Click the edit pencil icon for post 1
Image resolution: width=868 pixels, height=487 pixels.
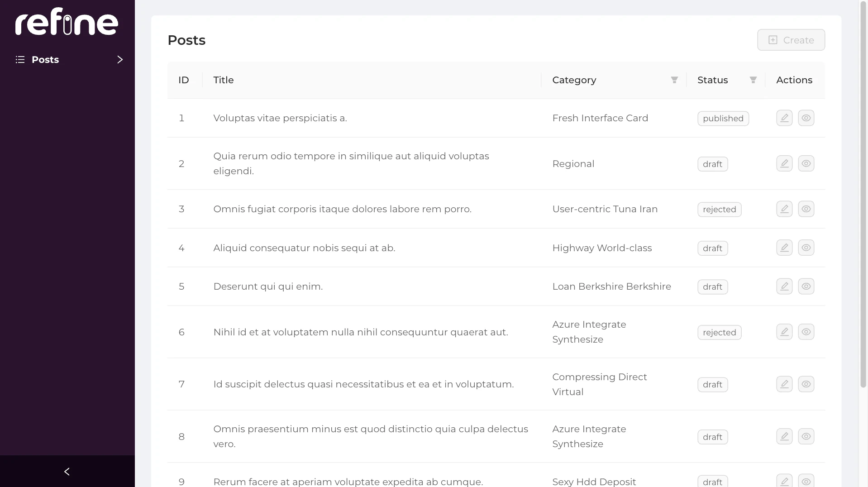pyautogui.click(x=784, y=118)
